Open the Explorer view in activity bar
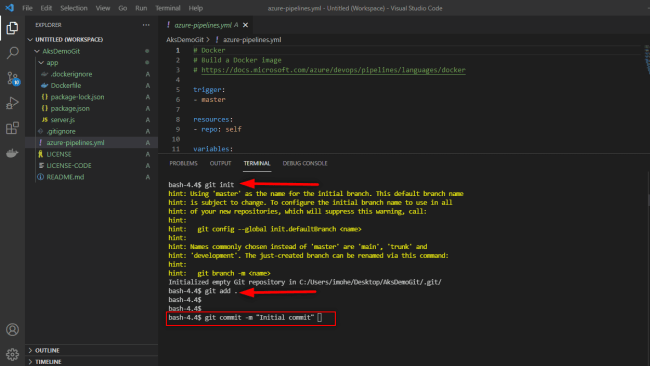Screen dimensions: 650x366 point(12,28)
